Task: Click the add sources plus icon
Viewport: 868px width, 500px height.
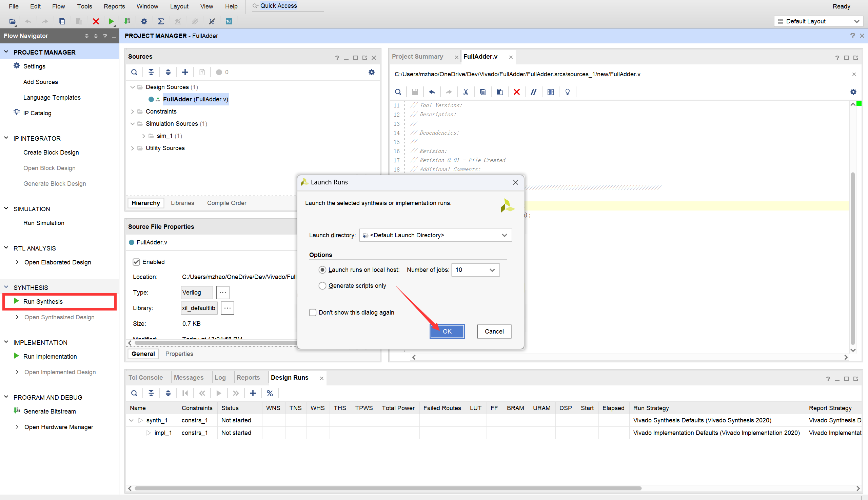Action: [x=185, y=72]
